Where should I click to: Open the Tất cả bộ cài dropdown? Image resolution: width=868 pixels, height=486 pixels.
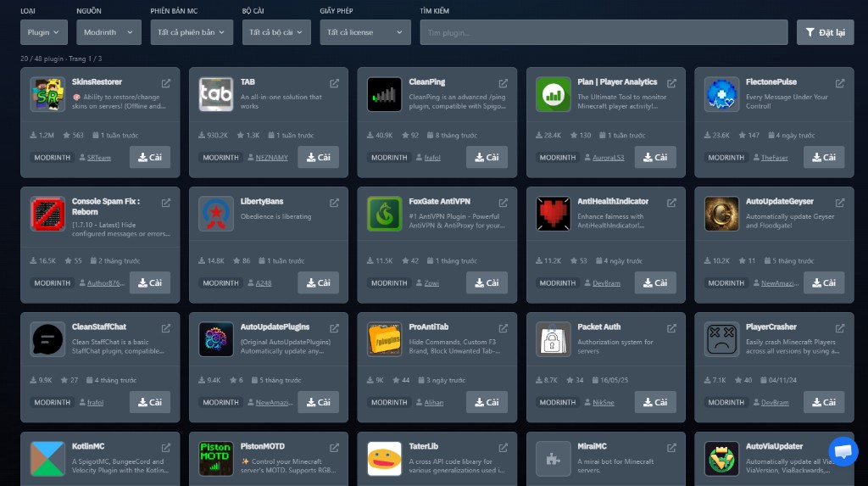[276, 32]
